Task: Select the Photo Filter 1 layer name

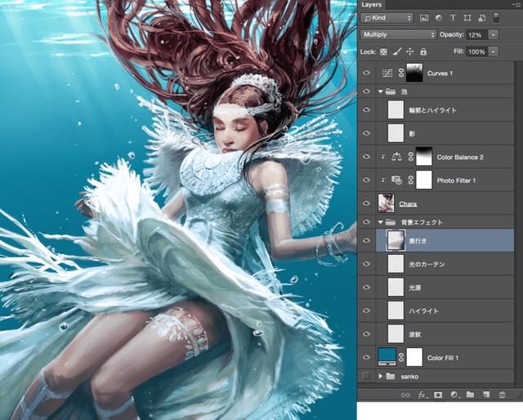Action: 456,181
